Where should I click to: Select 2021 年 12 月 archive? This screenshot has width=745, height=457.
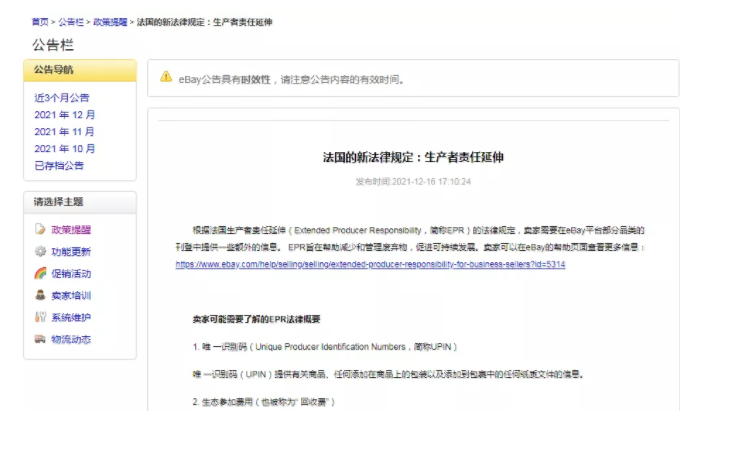[64, 115]
